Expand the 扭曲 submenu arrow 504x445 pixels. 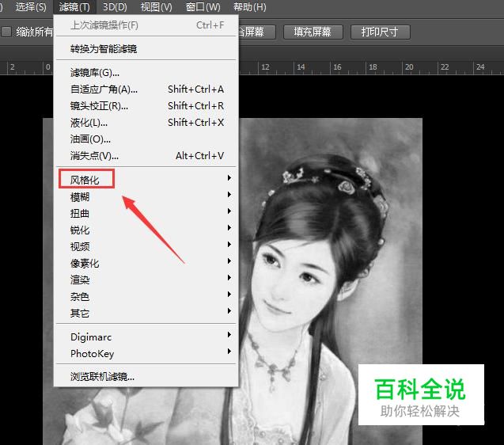(x=229, y=211)
